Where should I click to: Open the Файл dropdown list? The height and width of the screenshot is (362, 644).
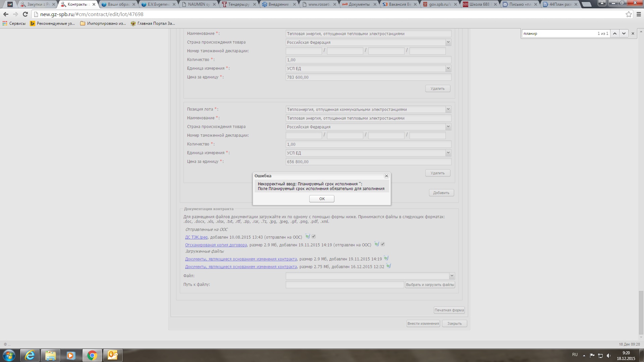(x=451, y=276)
